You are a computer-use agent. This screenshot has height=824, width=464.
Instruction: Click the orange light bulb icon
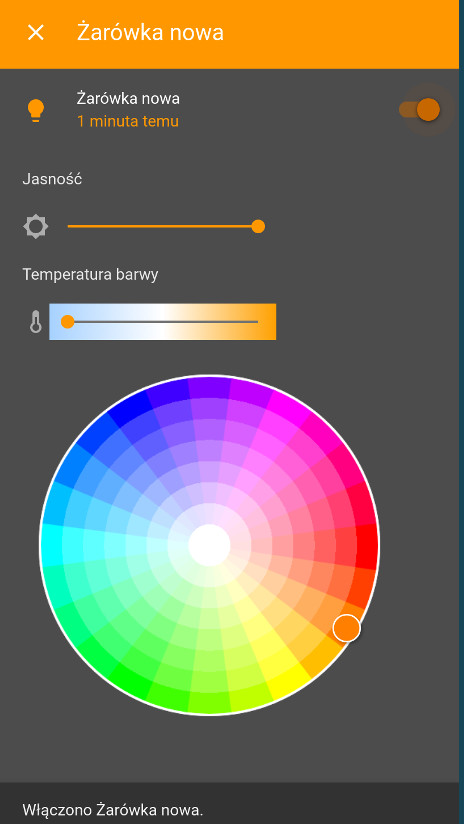tap(36, 110)
